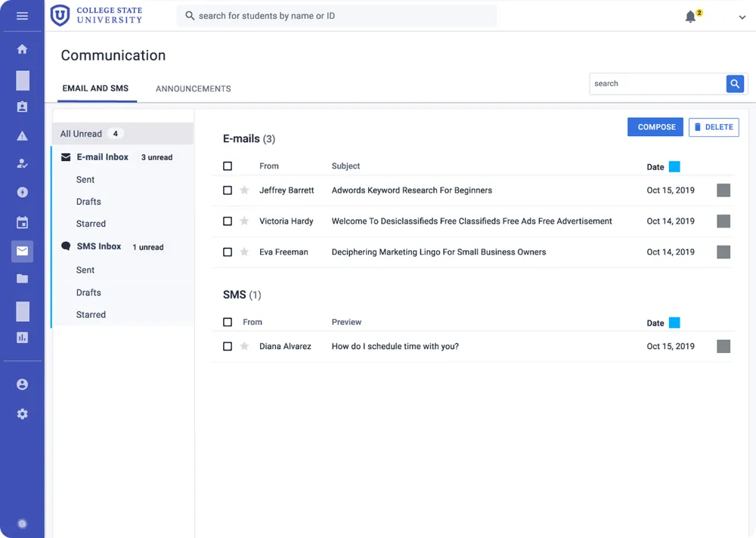The image size is (756, 538).
Task: Star the Victoria Hardy email
Action: [x=244, y=221]
